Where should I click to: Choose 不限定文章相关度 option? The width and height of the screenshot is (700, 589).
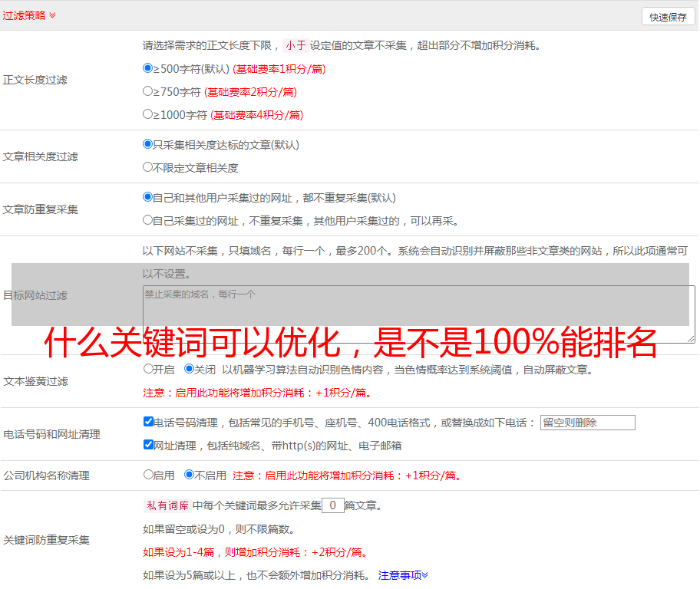tap(148, 167)
